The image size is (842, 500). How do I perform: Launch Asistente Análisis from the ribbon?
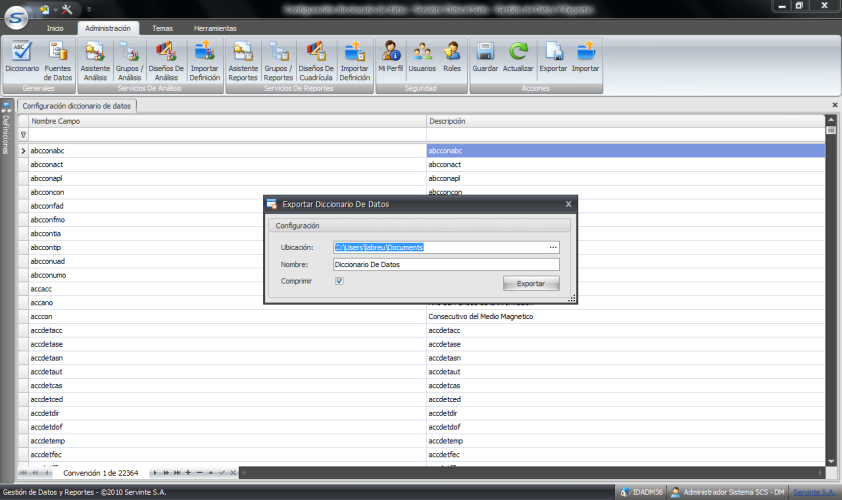(95, 58)
